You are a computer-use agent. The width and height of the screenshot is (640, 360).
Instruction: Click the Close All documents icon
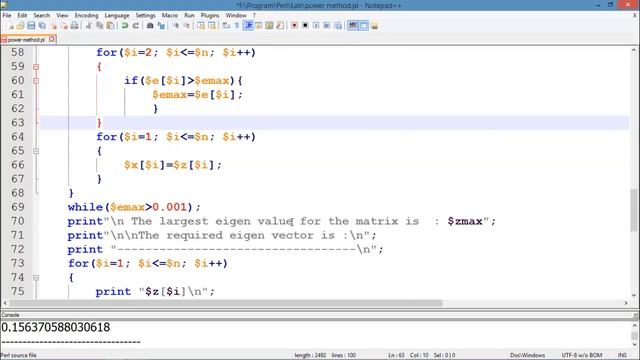(64, 26)
